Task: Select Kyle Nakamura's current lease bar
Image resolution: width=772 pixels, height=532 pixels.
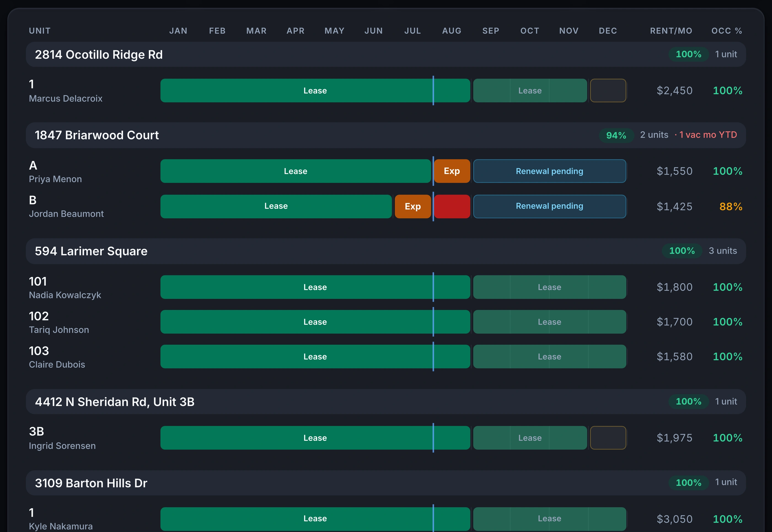Action: click(x=315, y=519)
